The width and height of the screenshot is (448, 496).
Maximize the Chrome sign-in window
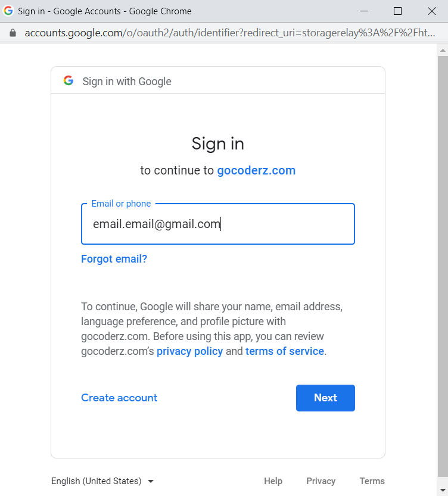(x=397, y=11)
